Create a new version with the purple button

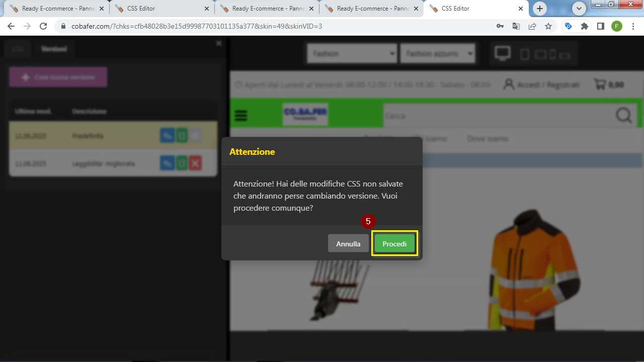coord(58,77)
